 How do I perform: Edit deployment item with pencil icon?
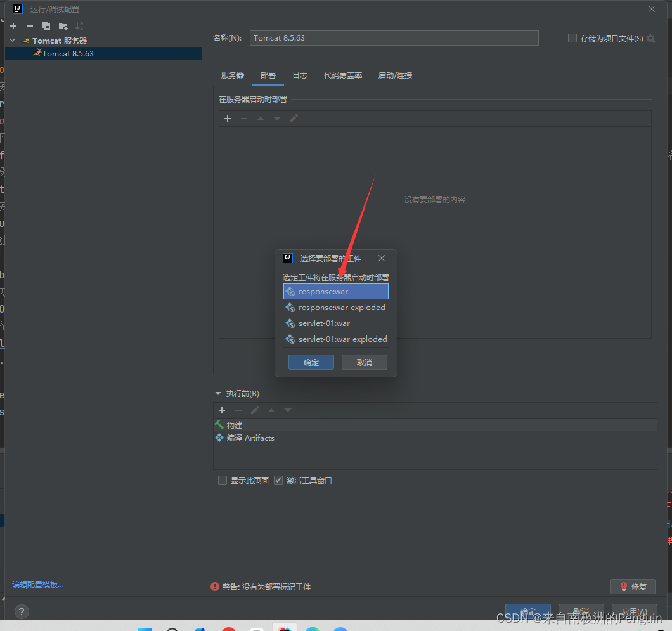pos(294,119)
